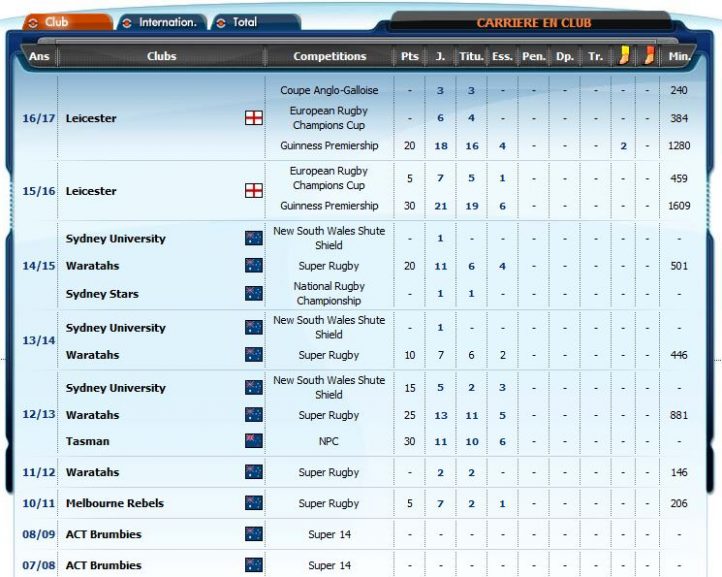Open the 13/14 season link

tap(39, 340)
